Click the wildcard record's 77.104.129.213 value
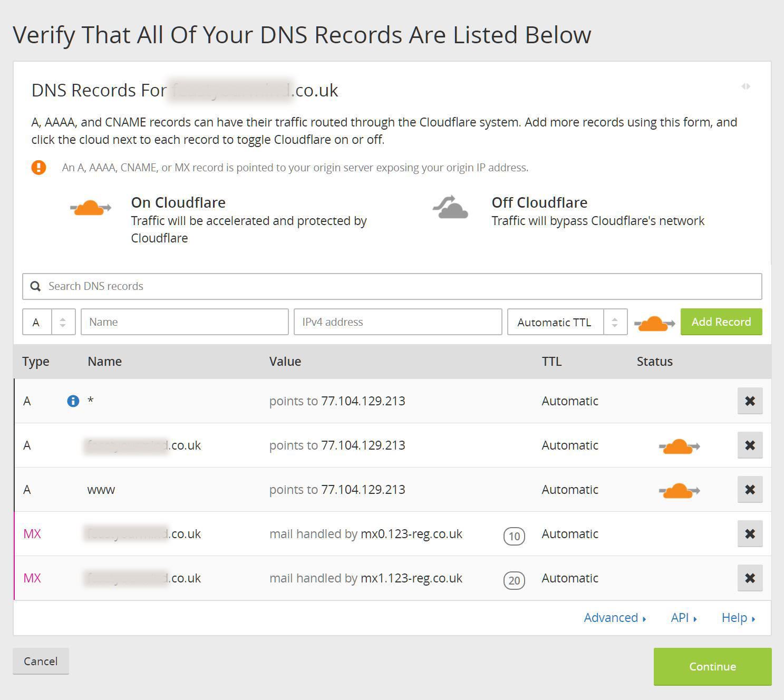Image resolution: width=784 pixels, height=700 pixels. [363, 401]
